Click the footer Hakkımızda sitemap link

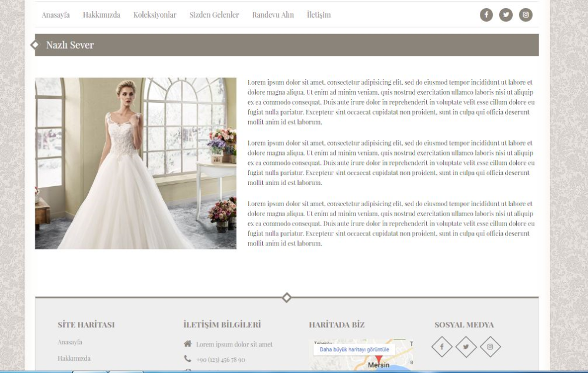coord(74,358)
